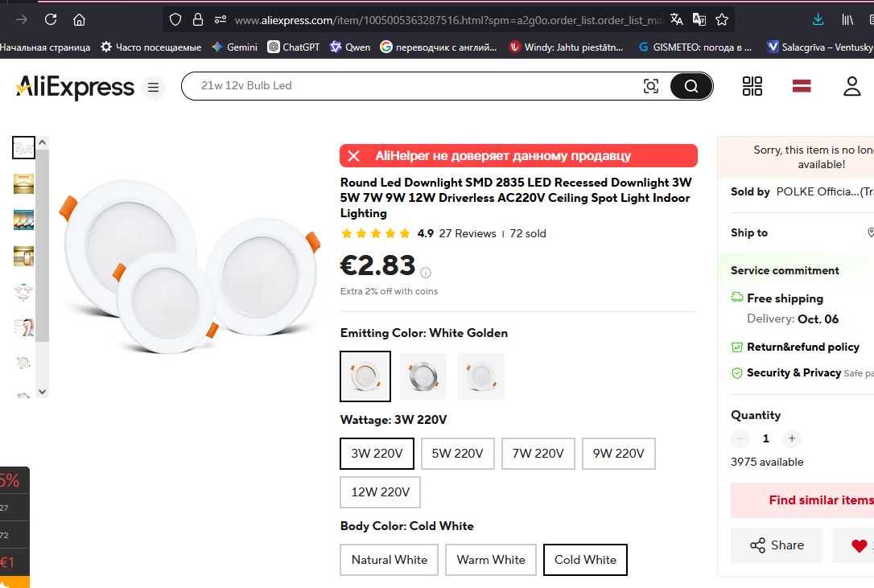Open the AliExpress categories hamburger menu
This screenshot has width=874, height=588.
tap(153, 87)
